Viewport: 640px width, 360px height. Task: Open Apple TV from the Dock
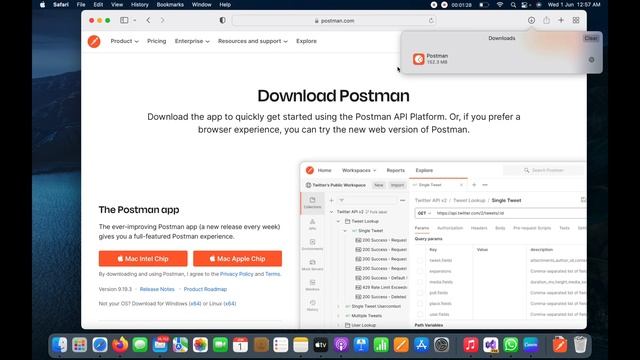tap(320, 345)
